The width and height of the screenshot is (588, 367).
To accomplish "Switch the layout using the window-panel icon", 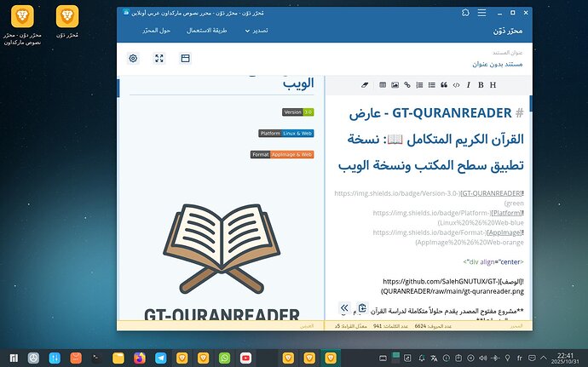I will pos(185,58).
